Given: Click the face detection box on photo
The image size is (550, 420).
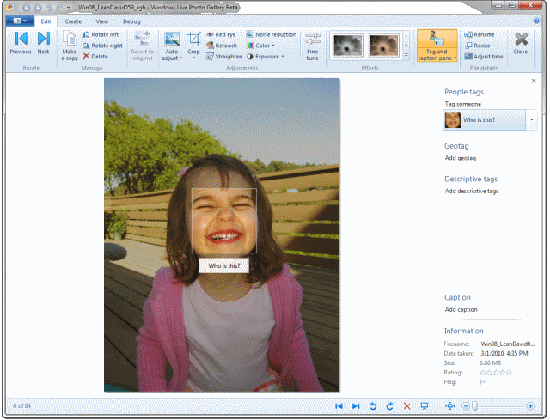Looking at the screenshot, I should [x=224, y=221].
